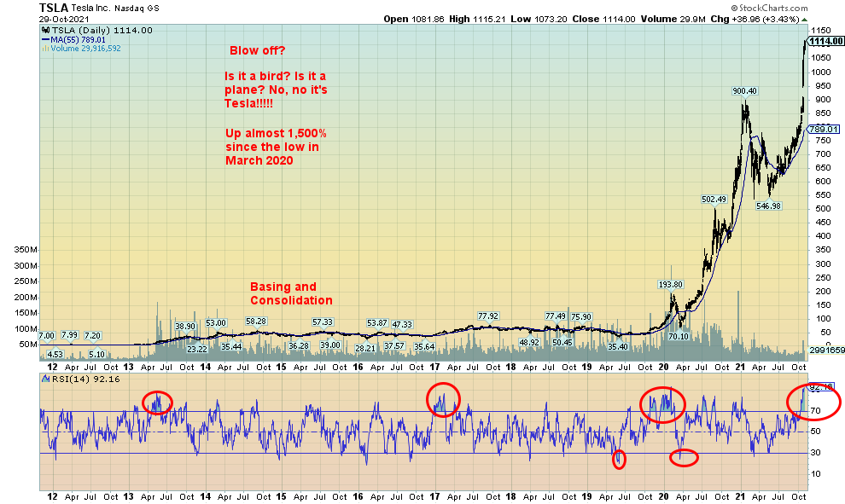Select the small red circle at the 2019 RSI low
845x504 pixels.
tap(619, 460)
